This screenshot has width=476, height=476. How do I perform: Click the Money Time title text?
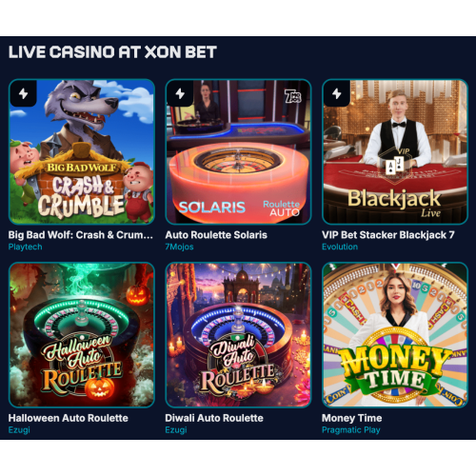tap(352, 418)
